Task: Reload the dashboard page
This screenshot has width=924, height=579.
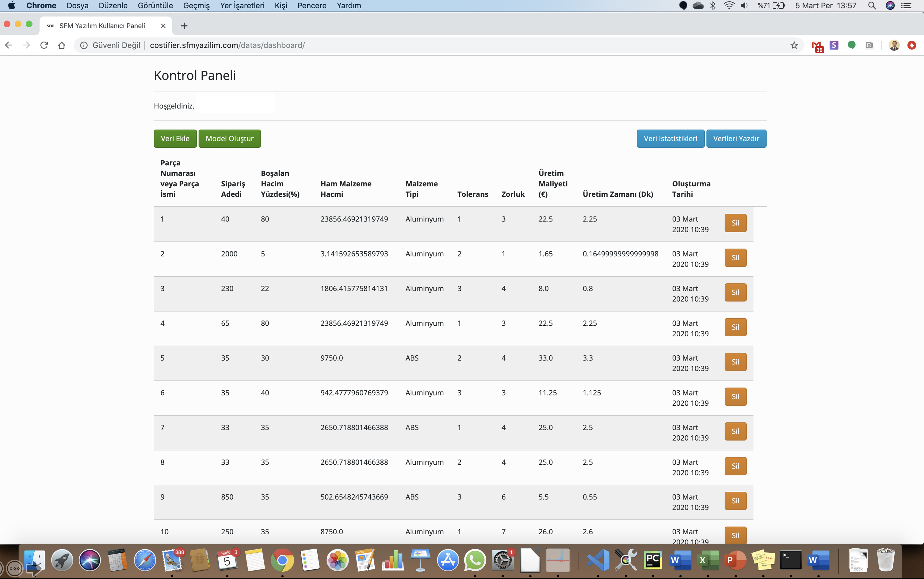Action: tap(44, 45)
